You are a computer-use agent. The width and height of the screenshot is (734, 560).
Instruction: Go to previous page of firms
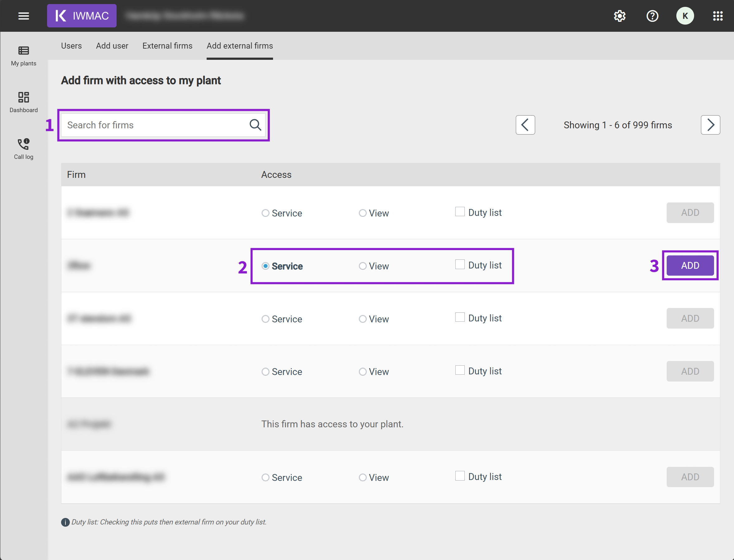click(x=525, y=125)
